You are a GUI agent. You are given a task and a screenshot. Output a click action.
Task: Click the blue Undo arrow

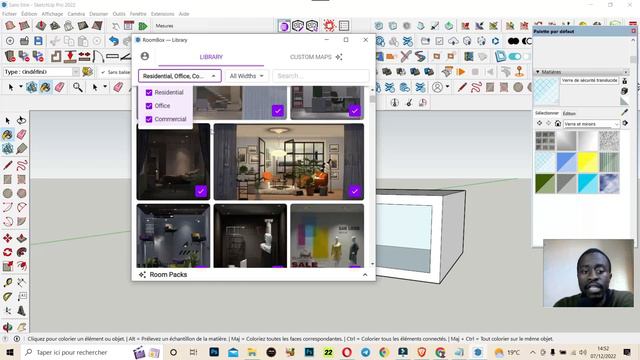tap(114, 41)
